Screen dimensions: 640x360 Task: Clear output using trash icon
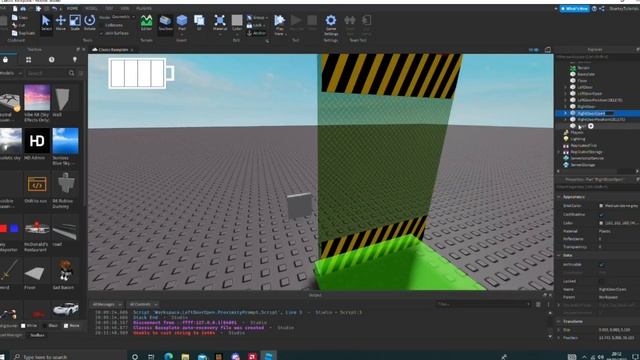(x=538, y=304)
